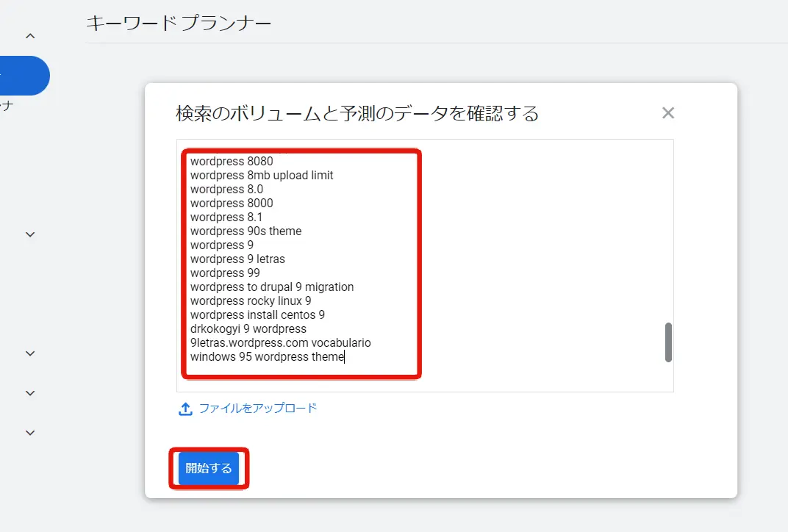Collapse the top sidebar section chevron
This screenshot has height=532, width=788.
tap(29, 35)
